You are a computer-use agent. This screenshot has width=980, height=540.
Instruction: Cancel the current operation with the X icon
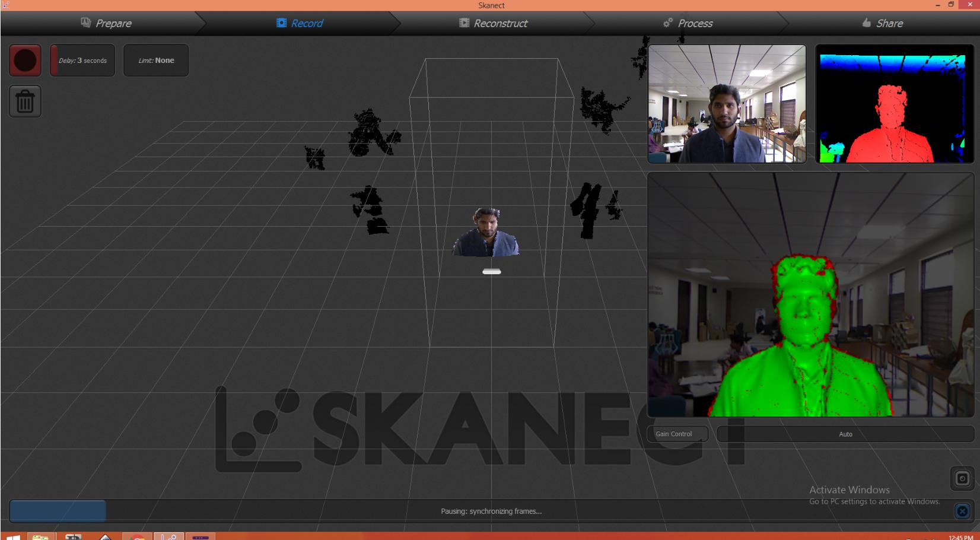[x=962, y=511]
